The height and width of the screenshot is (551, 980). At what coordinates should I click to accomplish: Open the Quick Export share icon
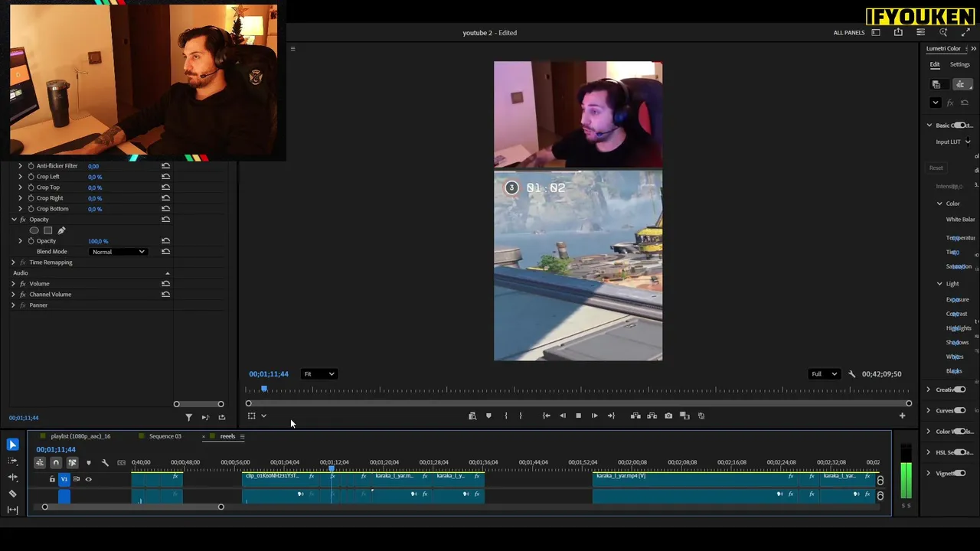coord(898,32)
